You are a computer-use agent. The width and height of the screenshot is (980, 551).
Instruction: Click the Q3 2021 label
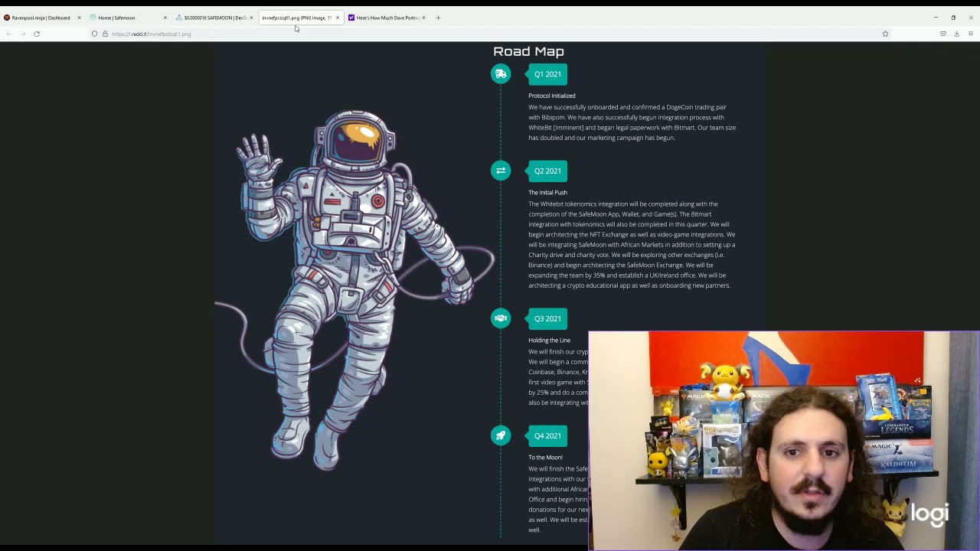[x=547, y=318]
